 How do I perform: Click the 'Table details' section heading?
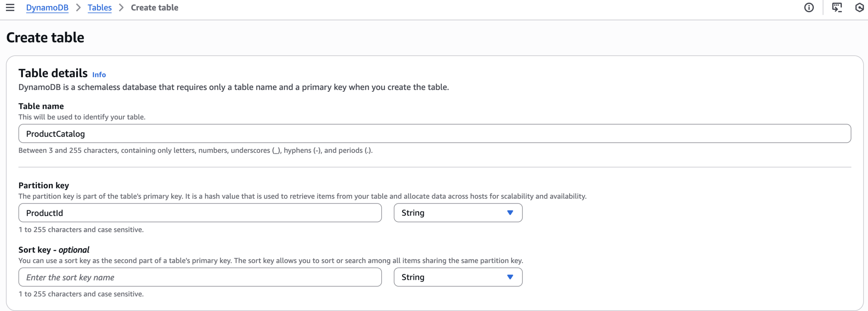[53, 73]
